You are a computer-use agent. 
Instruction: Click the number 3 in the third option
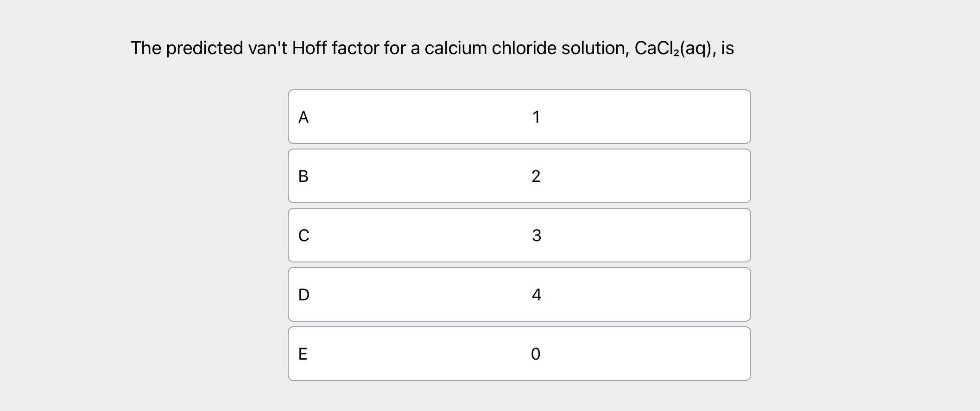click(537, 236)
